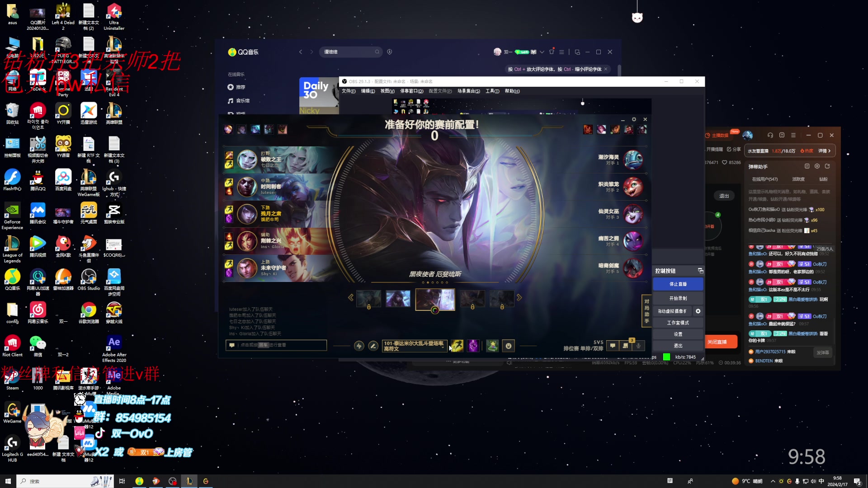Switch QQ音乐 to mini mode icon

(x=577, y=52)
